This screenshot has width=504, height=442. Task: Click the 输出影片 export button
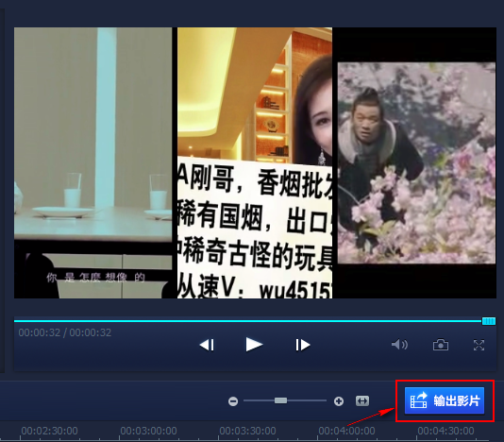pos(445,400)
